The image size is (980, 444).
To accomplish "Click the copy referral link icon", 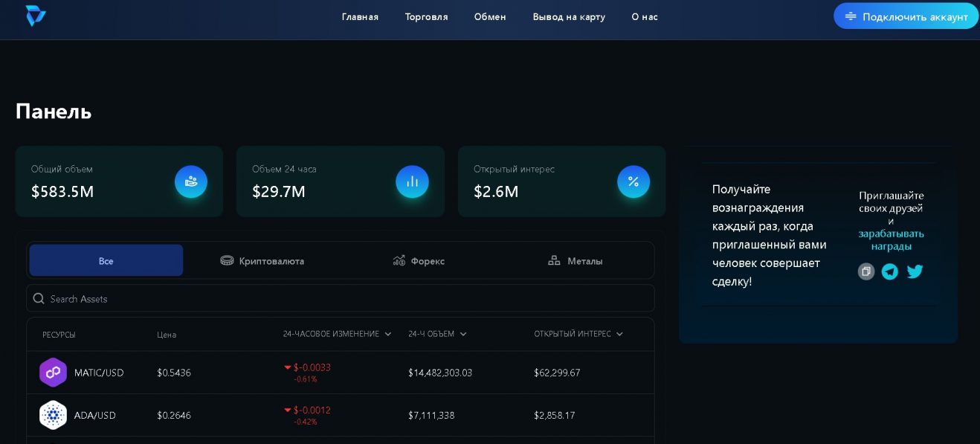I will [x=866, y=271].
